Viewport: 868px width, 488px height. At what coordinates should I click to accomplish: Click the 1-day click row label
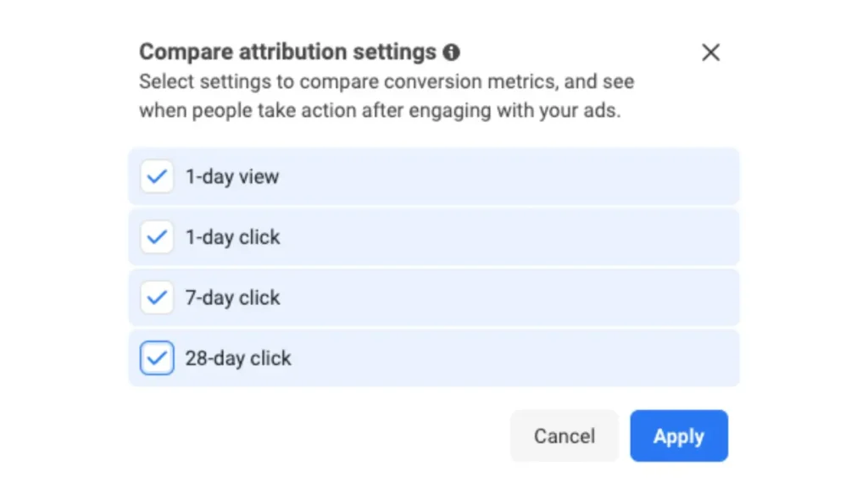pyautogui.click(x=232, y=237)
